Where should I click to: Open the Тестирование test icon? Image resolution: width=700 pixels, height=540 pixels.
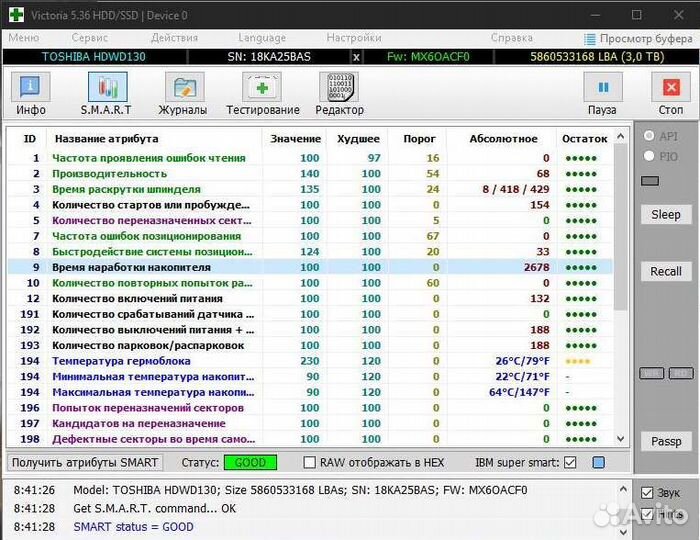click(x=262, y=87)
